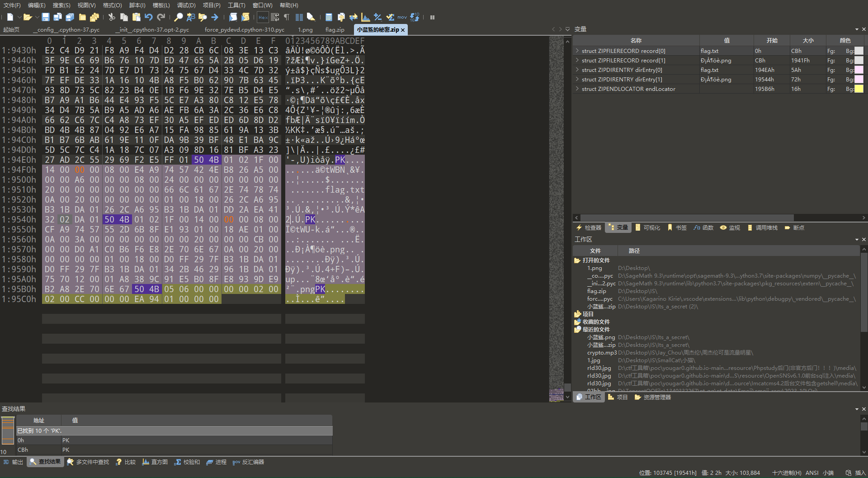868x478 pixels.
Task: Click the Histogram chart icon
Action: pyautogui.click(x=365, y=17)
